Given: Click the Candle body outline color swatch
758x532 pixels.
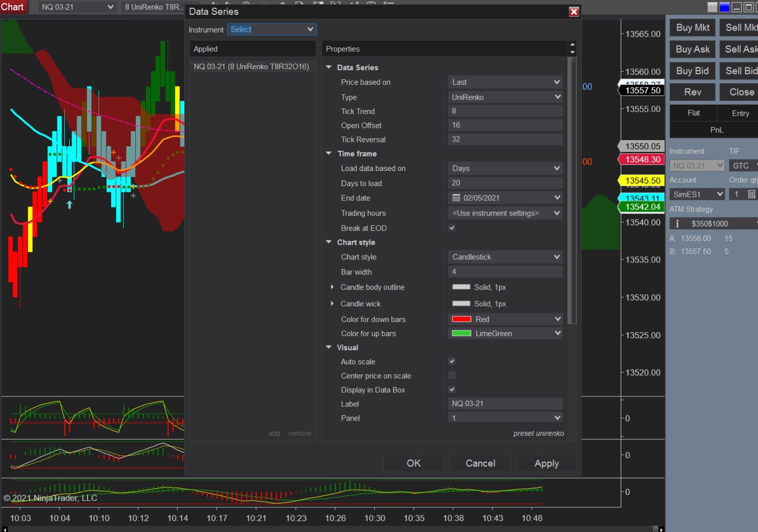Looking at the screenshot, I should click(x=461, y=287).
